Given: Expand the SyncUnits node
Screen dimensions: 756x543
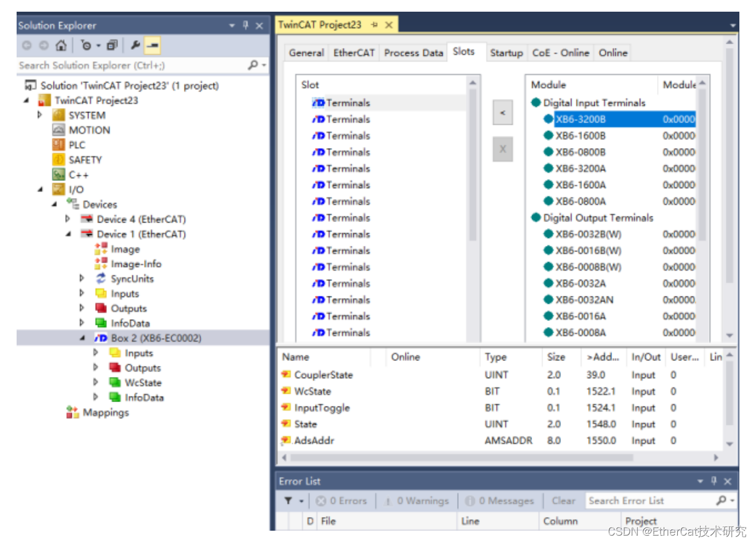Looking at the screenshot, I should [x=82, y=279].
